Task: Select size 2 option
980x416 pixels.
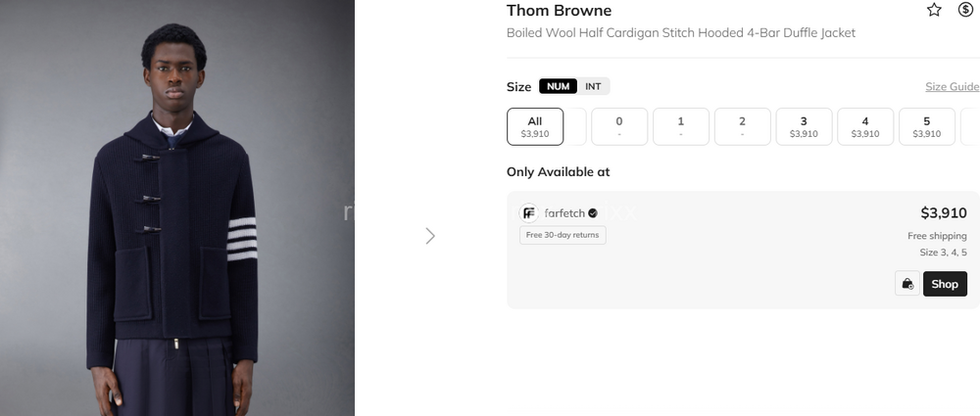Action: point(742,126)
